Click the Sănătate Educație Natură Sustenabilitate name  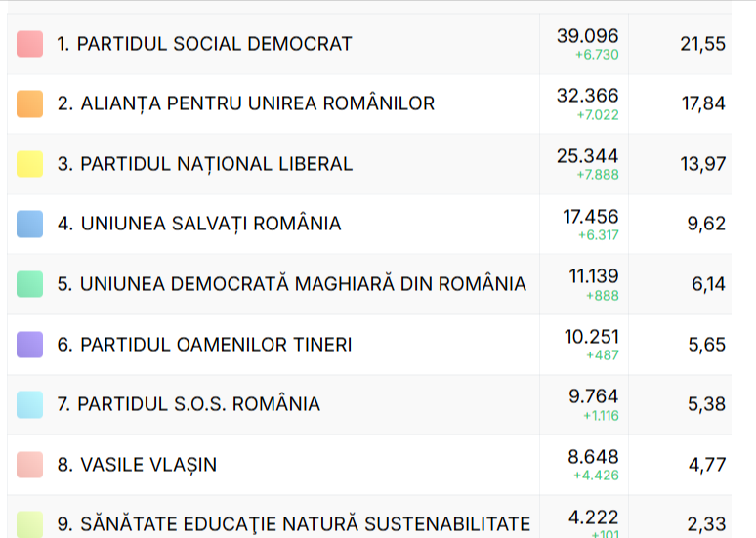(293, 524)
